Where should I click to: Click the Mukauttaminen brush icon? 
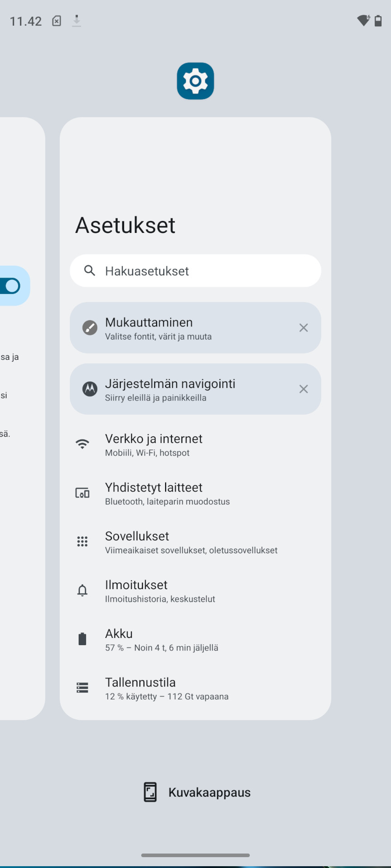point(90,327)
